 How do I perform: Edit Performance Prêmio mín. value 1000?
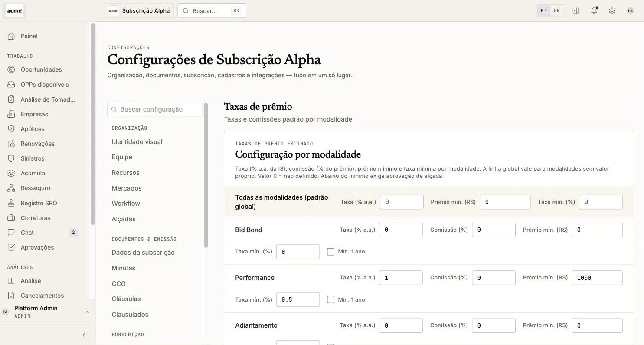click(597, 278)
